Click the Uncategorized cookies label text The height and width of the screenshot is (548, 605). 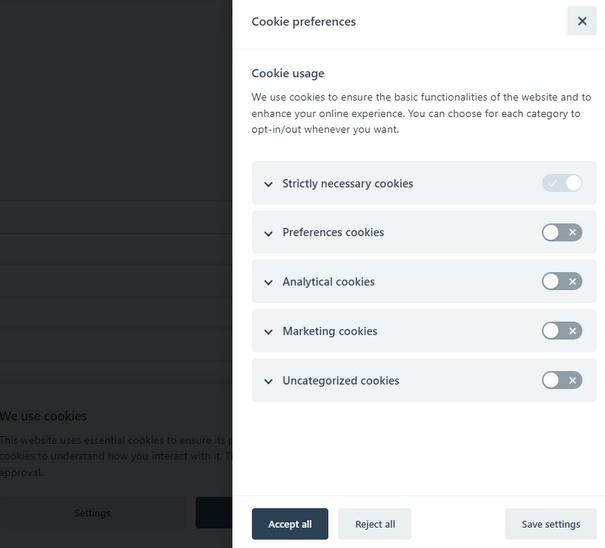coord(341,381)
